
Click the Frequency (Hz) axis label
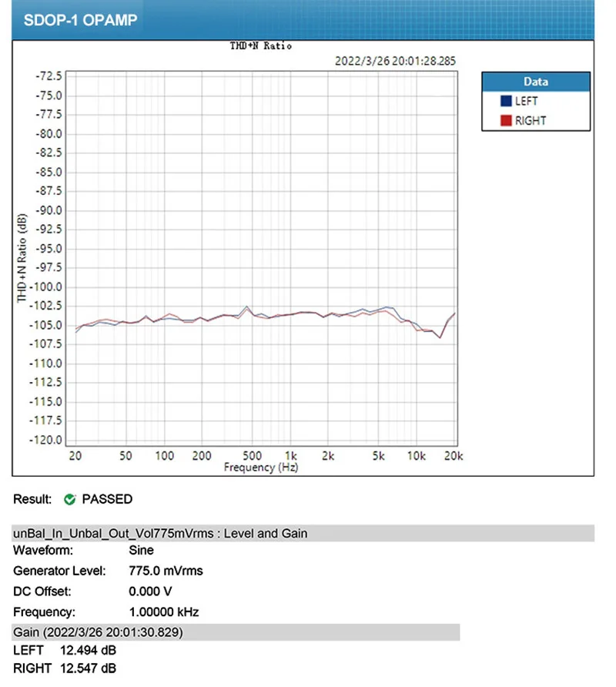261,467
